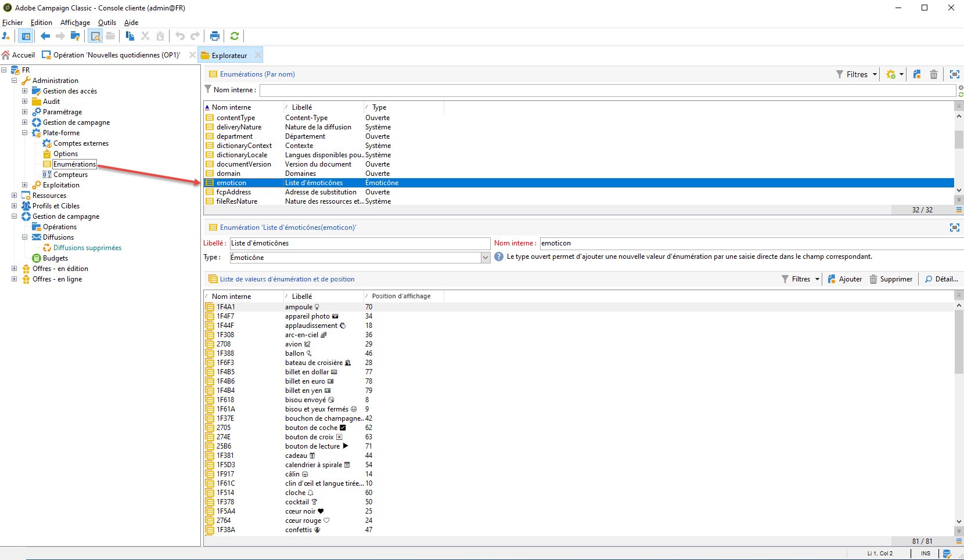Sort values by Position d'affichage column
Viewport: 964px width, 560px height.
click(x=404, y=297)
